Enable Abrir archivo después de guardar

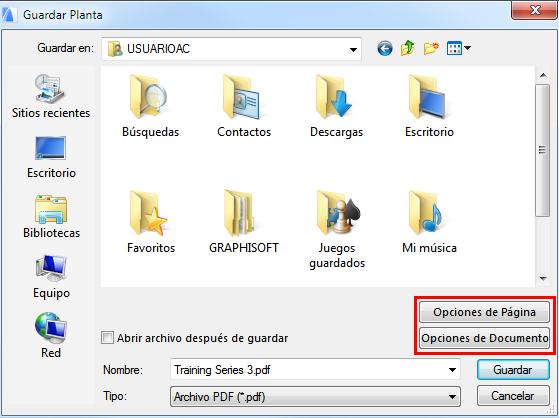click(107, 337)
